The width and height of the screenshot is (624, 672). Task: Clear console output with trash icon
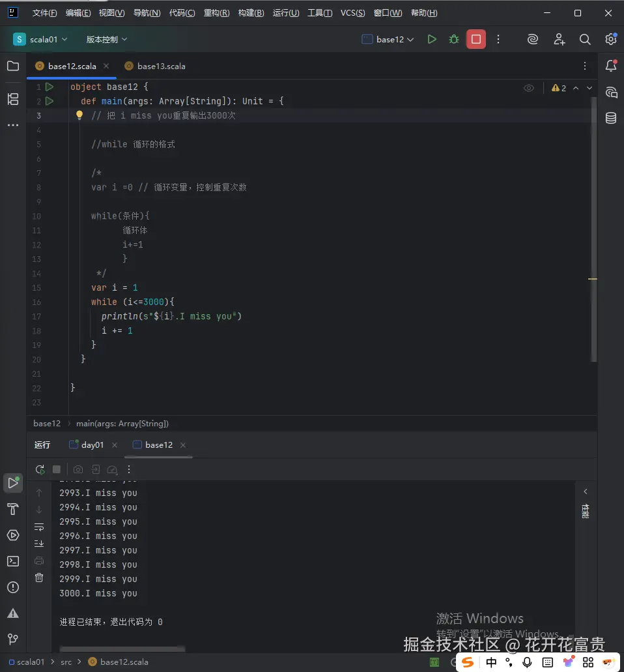coord(39,577)
